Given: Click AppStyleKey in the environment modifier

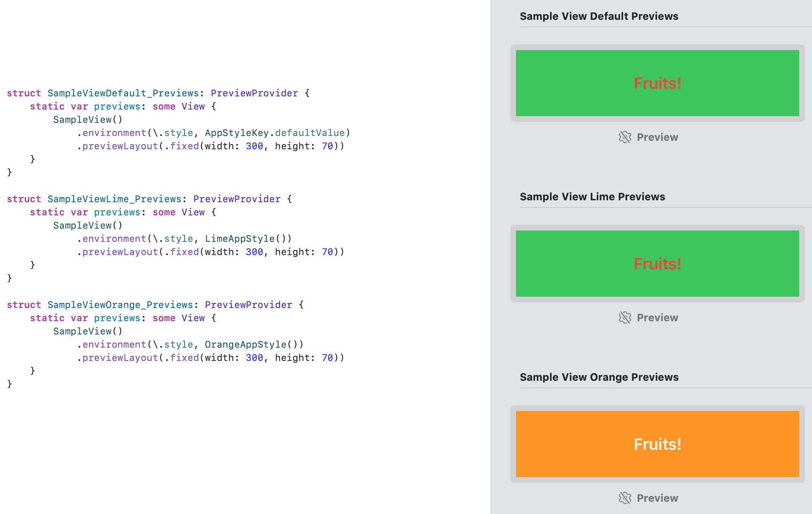Looking at the screenshot, I should click(x=237, y=133).
